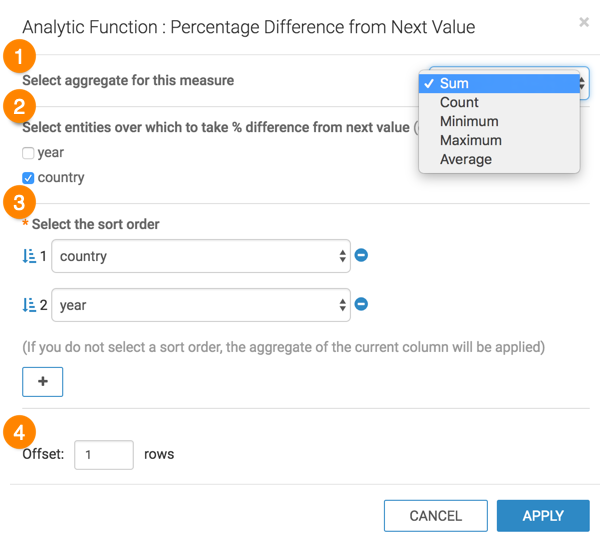Close the Analytic Function dialog

(x=584, y=22)
